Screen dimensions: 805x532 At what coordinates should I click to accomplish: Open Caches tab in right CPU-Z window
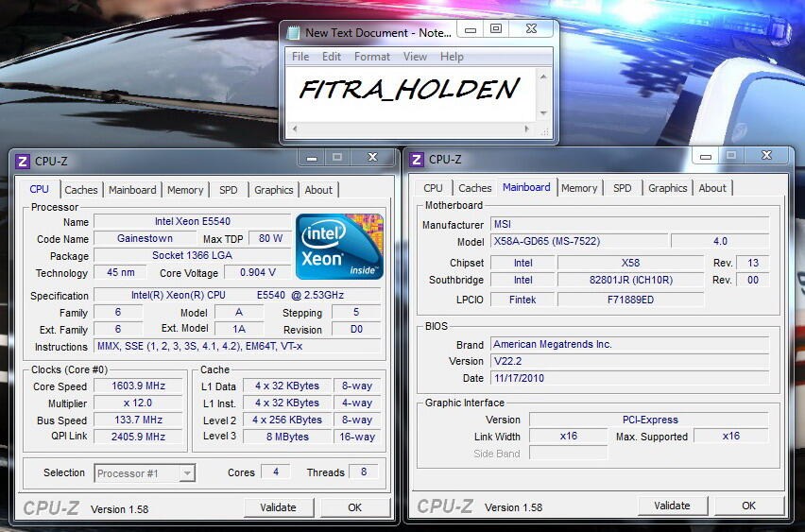[x=475, y=188]
